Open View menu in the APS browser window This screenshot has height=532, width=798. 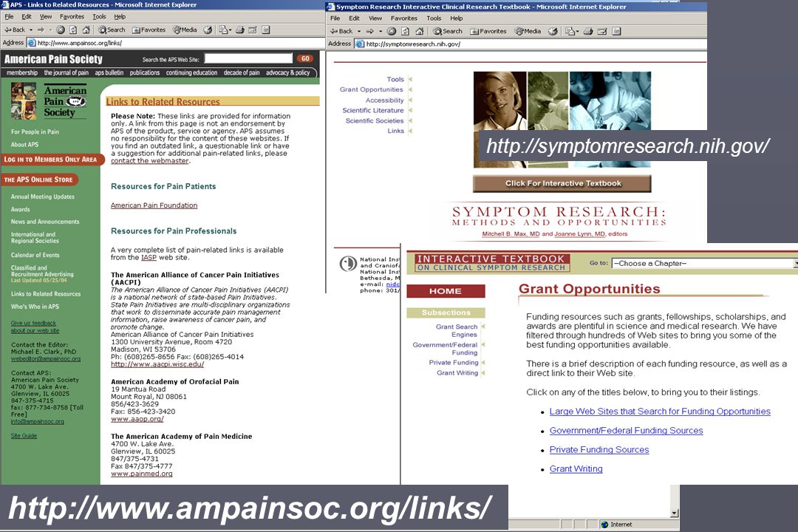46,17
